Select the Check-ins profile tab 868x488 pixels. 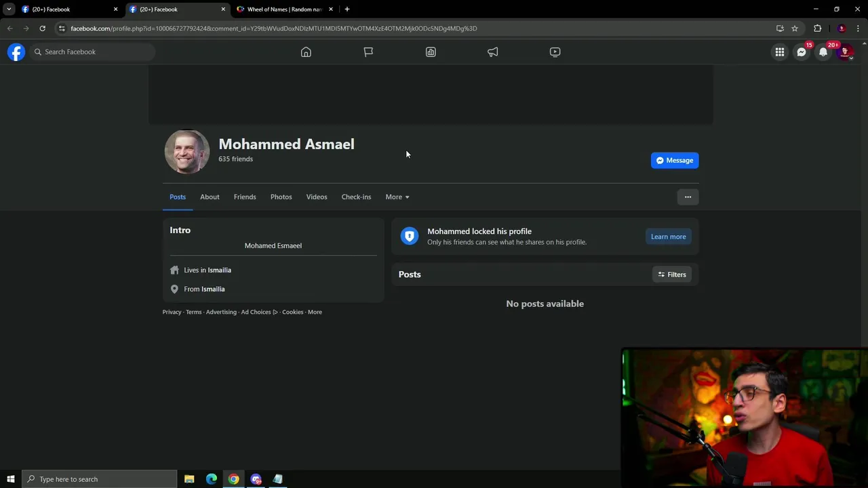(x=356, y=197)
